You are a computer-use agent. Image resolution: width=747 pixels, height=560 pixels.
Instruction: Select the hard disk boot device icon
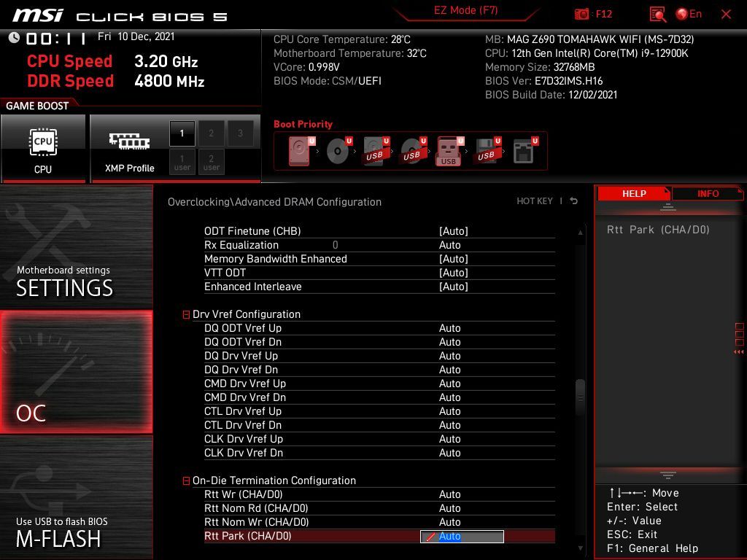tap(301, 151)
